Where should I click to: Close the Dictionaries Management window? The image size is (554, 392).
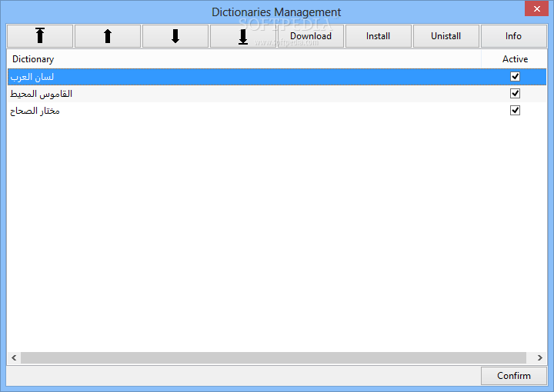[537, 8]
